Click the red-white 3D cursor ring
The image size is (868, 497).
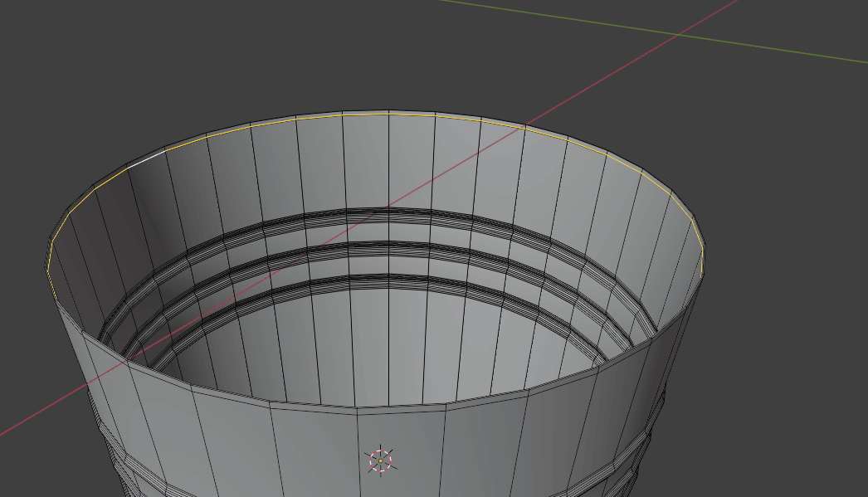379,460
